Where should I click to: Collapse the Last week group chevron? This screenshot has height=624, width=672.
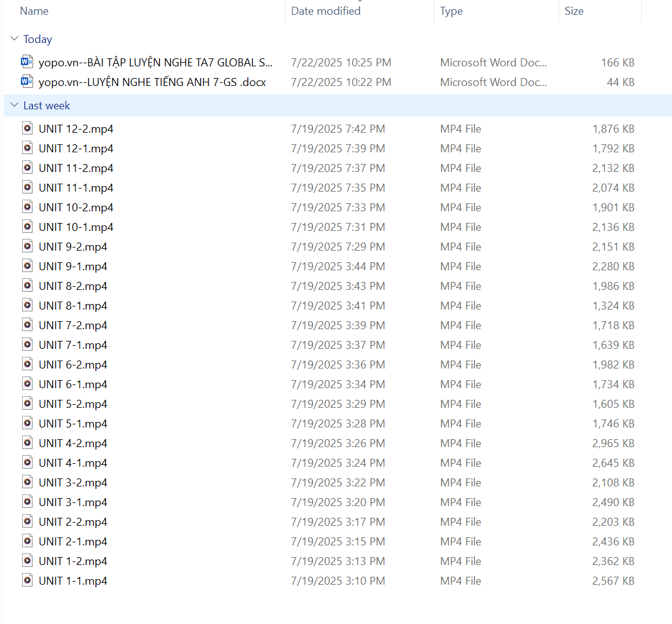pos(14,106)
